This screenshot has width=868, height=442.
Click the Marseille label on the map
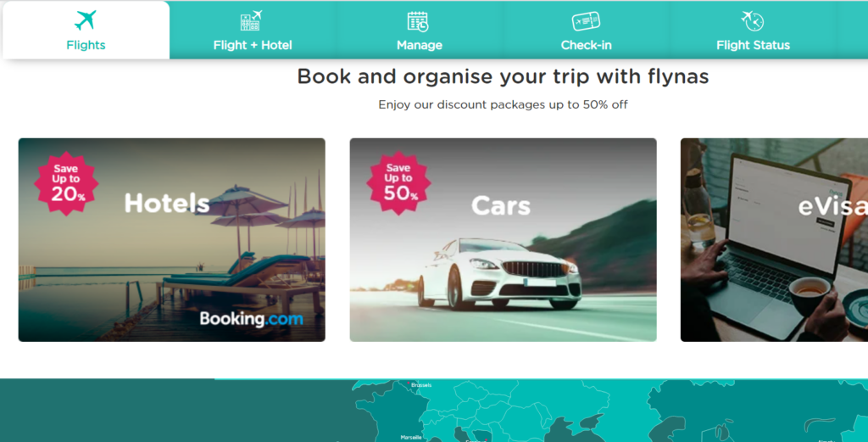411,438
